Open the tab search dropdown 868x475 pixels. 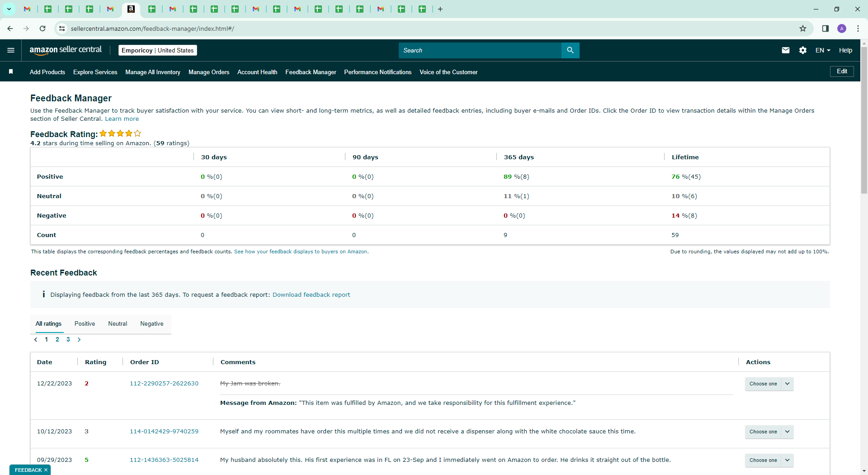[x=9, y=9]
